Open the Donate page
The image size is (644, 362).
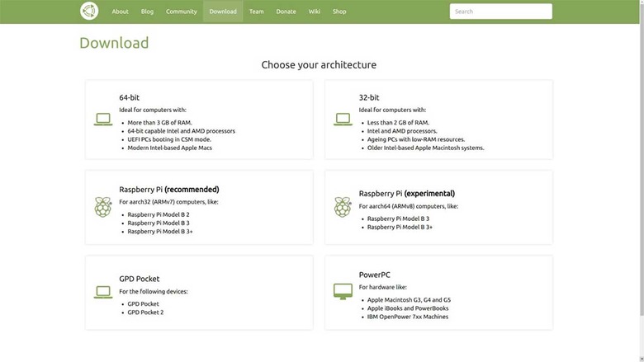[x=286, y=12]
